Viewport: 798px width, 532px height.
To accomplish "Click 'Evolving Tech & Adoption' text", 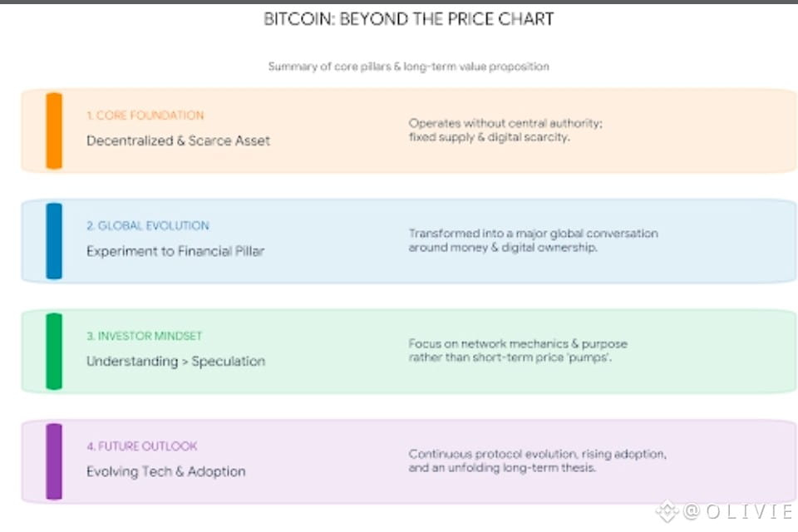I will pyautogui.click(x=166, y=471).
